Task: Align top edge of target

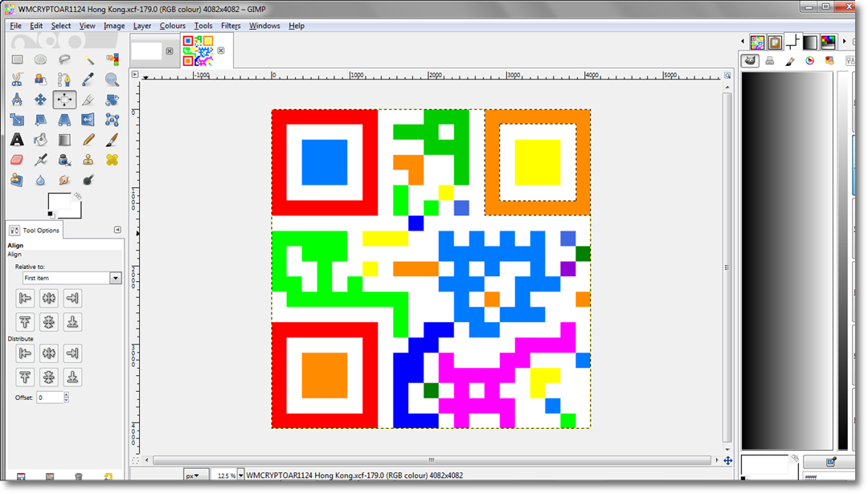Action: (25, 322)
